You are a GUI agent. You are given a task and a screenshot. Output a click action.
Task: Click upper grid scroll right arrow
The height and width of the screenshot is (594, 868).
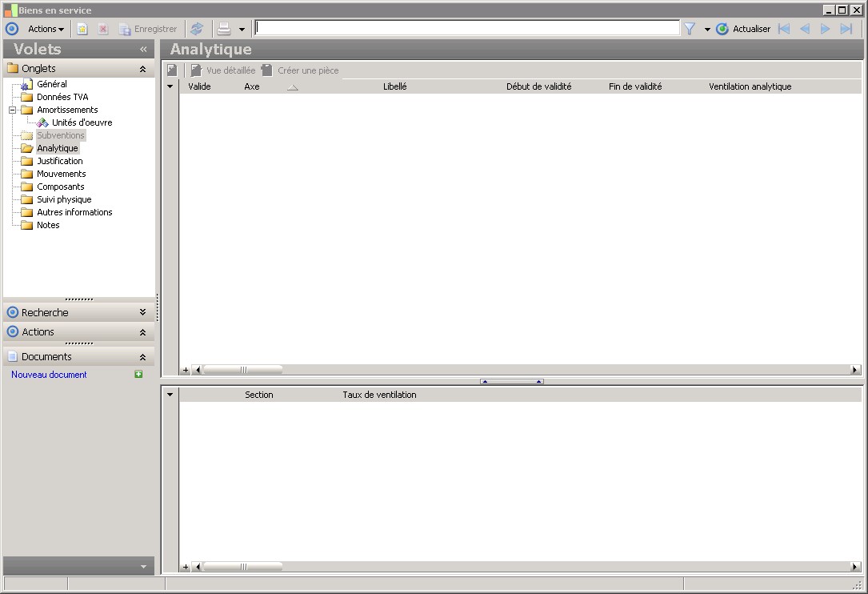(x=855, y=370)
